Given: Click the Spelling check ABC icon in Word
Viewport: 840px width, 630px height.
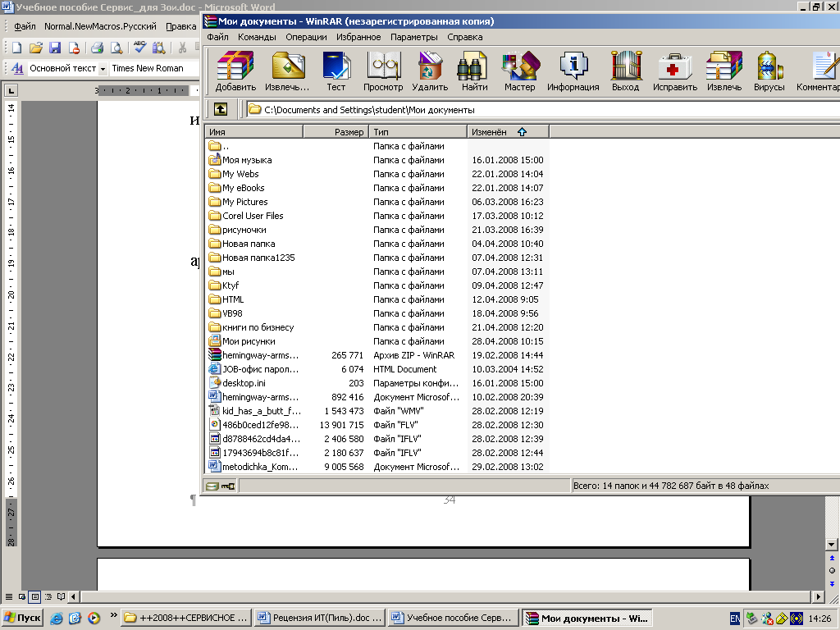Looking at the screenshot, I should coord(139,47).
